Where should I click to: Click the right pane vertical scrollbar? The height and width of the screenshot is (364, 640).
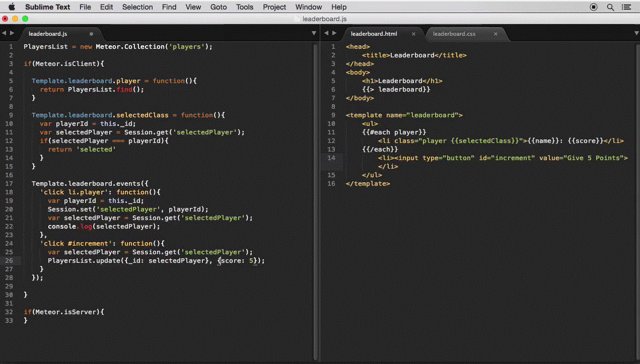pyautogui.click(x=637, y=201)
